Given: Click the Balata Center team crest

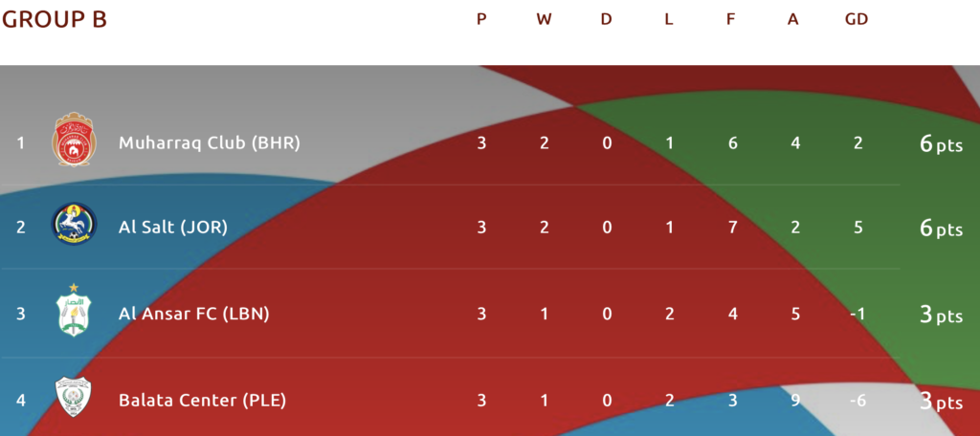Looking at the screenshot, I should [74, 397].
